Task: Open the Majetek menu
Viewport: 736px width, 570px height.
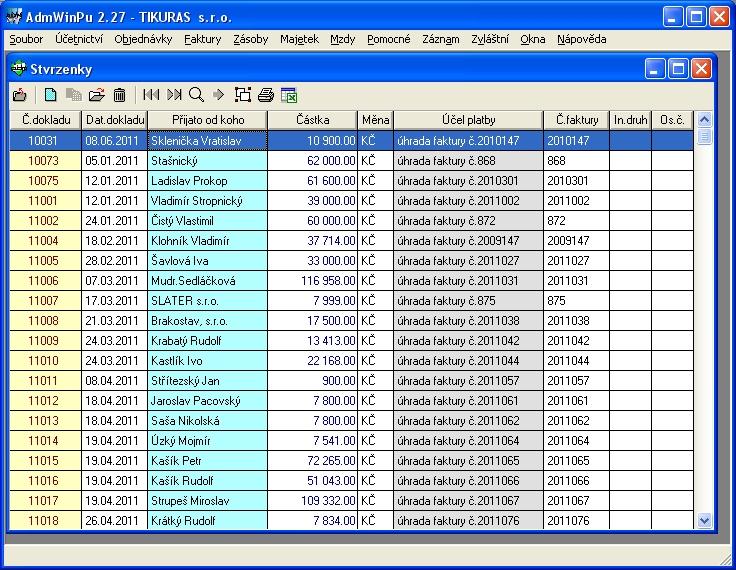Action: pyautogui.click(x=299, y=39)
